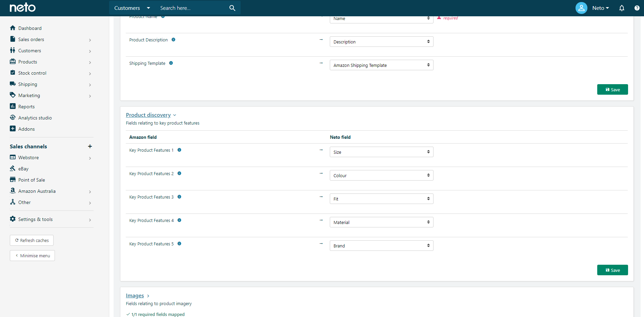Click the Neto logo in header
644x317 pixels.
coord(22,7)
